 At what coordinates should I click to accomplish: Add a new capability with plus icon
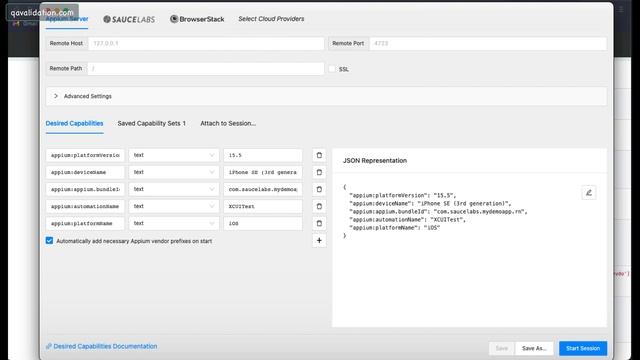319,240
